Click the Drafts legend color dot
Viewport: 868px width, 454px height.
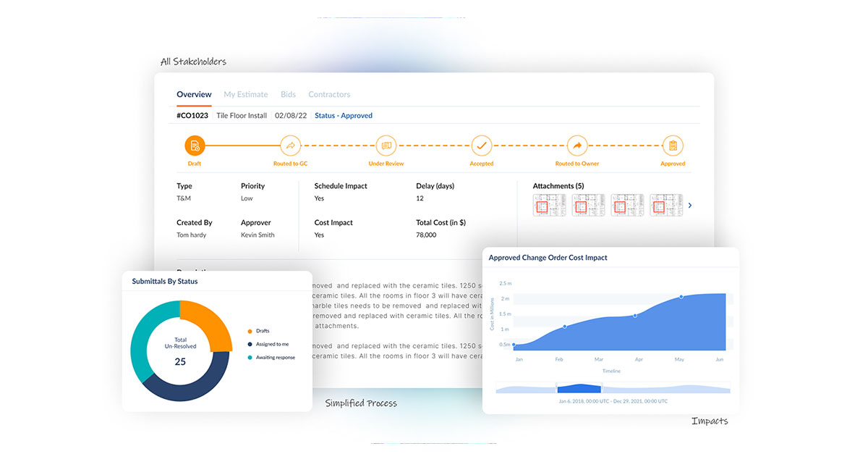pyautogui.click(x=250, y=331)
